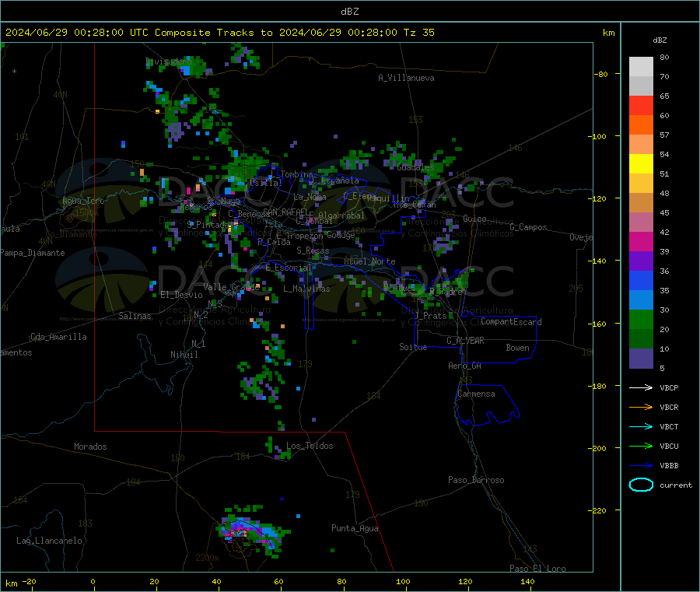Image resolution: width=700 pixels, height=592 pixels.
Task: Click the white VBCP arrow icon in legend
Action: [x=641, y=387]
